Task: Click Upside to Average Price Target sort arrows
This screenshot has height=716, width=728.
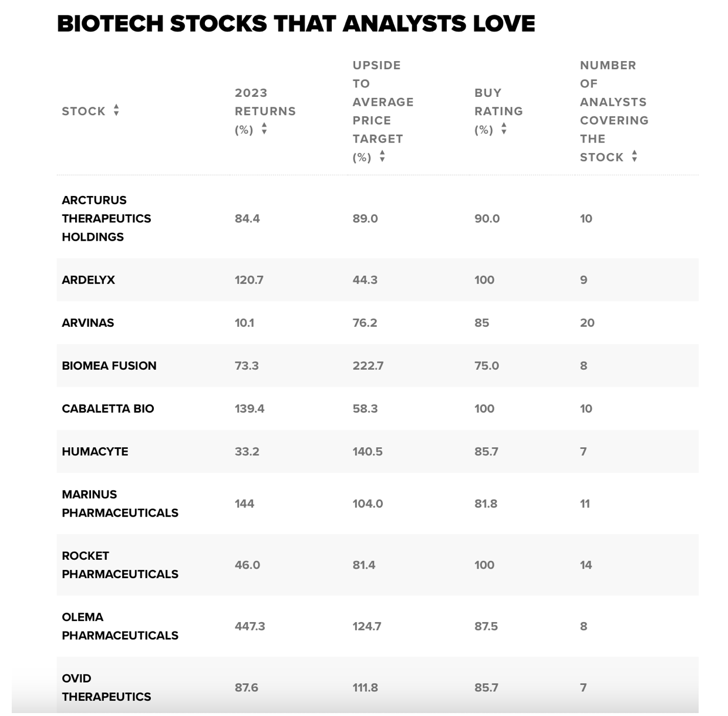Action: click(382, 157)
